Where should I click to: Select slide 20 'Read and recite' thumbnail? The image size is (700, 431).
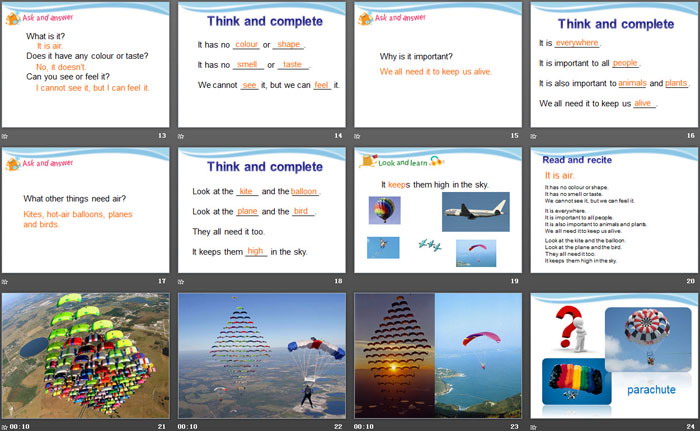pyautogui.click(x=614, y=210)
